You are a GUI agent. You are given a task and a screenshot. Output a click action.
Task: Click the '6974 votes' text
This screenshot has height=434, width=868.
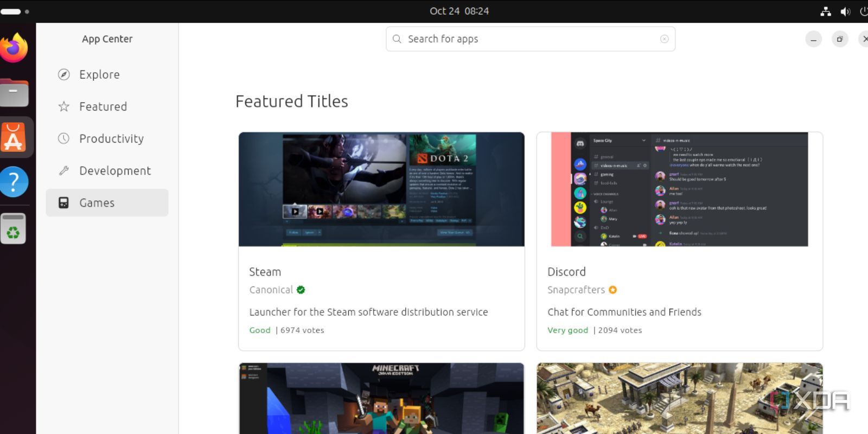(302, 330)
